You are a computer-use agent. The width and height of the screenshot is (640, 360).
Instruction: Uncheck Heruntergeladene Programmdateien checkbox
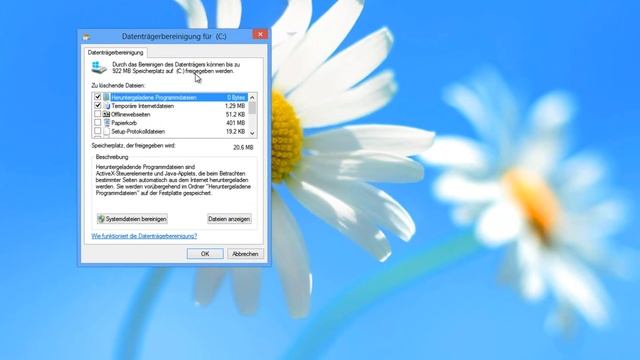click(x=98, y=97)
